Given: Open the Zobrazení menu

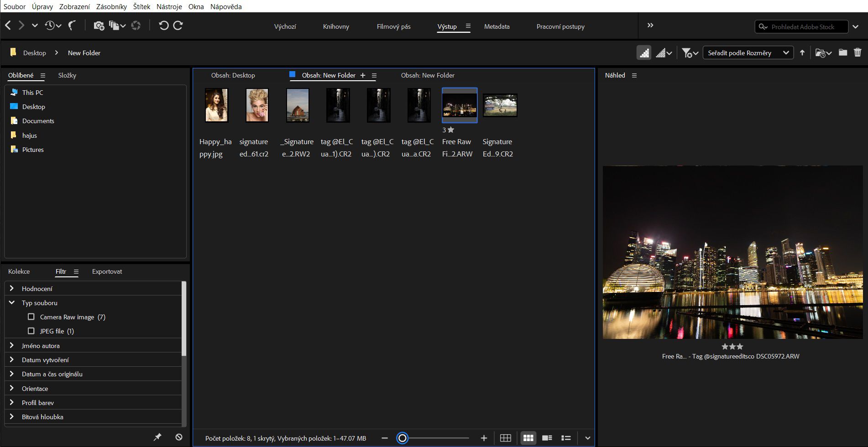Looking at the screenshot, I should click(x=74, y=6).
